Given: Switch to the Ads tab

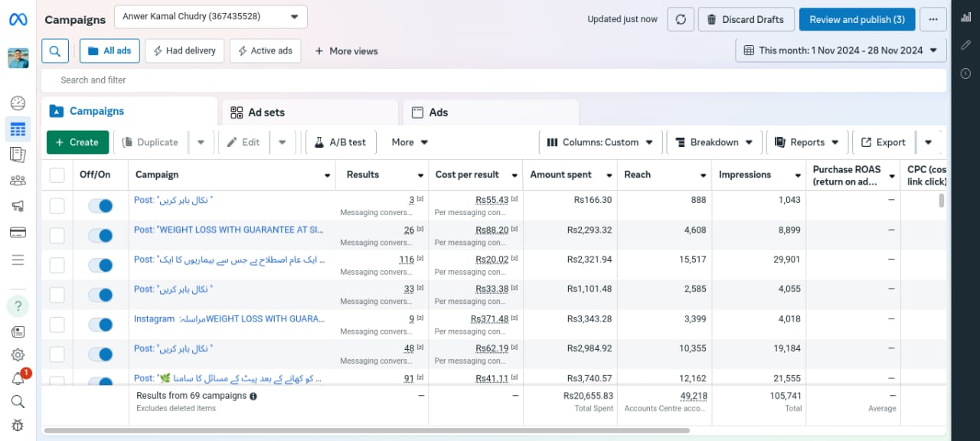Looking at the screenshot, I should 430,113.
